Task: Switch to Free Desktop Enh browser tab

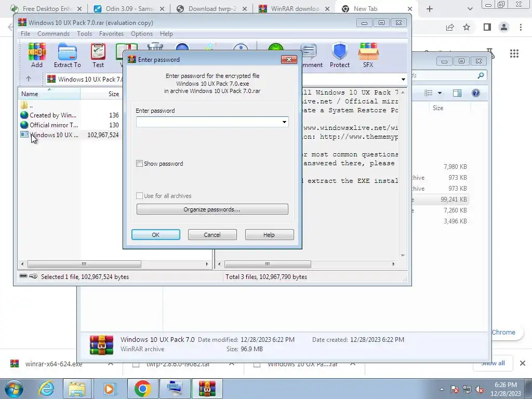Action: pos(46,9)
